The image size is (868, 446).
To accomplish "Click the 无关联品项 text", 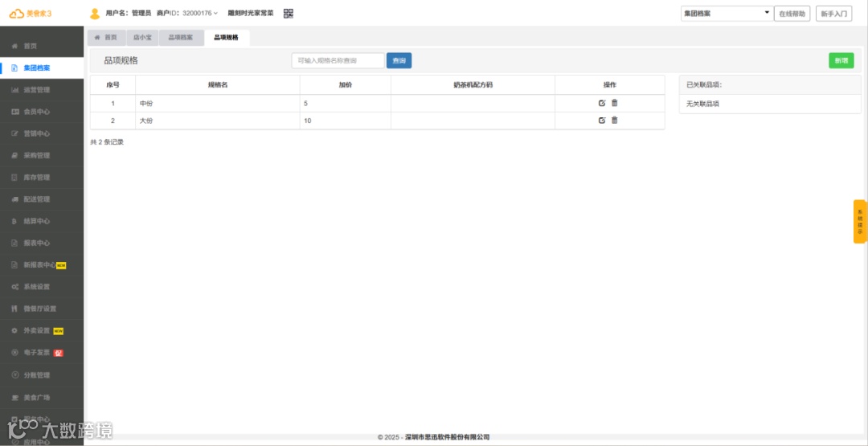I will click(702, 104).
